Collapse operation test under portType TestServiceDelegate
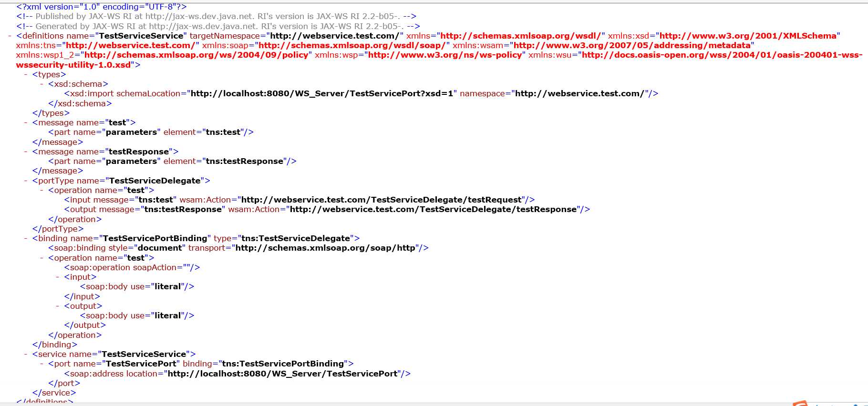This screenshot has height=406, width=868. tap(42, 190)
